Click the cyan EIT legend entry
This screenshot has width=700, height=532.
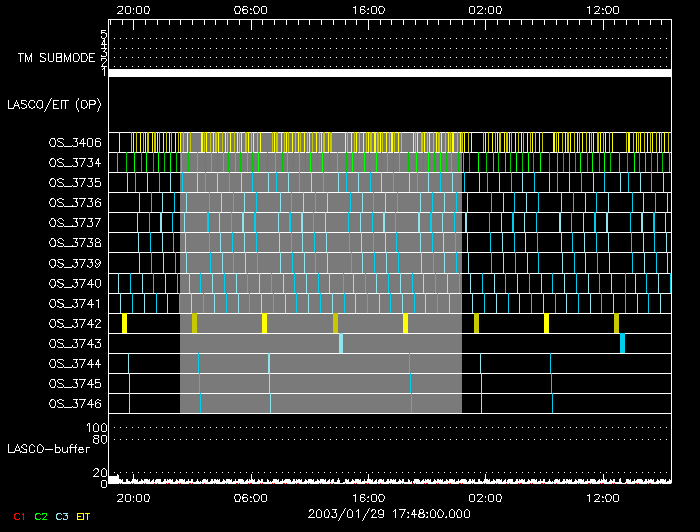click(x=84, y=515)
